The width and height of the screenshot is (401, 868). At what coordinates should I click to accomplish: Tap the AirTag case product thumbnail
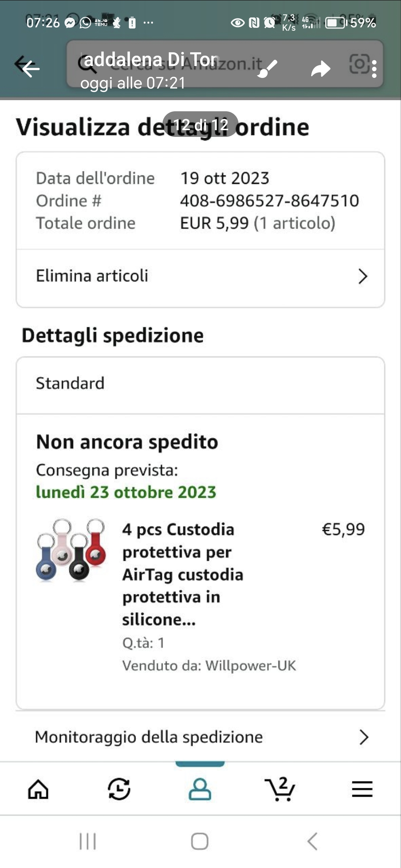(71, 550)
